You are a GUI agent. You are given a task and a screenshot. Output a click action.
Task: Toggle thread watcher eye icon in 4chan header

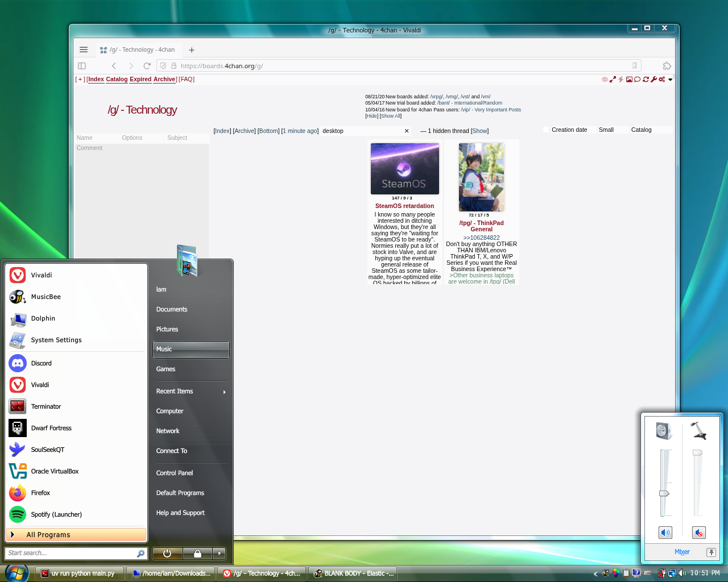click(x=605, y=80)
